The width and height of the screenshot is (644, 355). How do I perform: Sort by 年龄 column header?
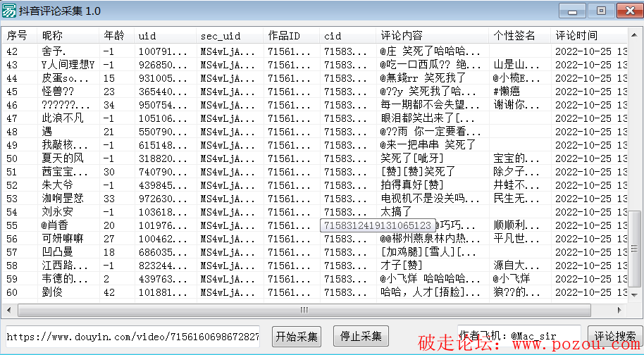tap(116, 36)
